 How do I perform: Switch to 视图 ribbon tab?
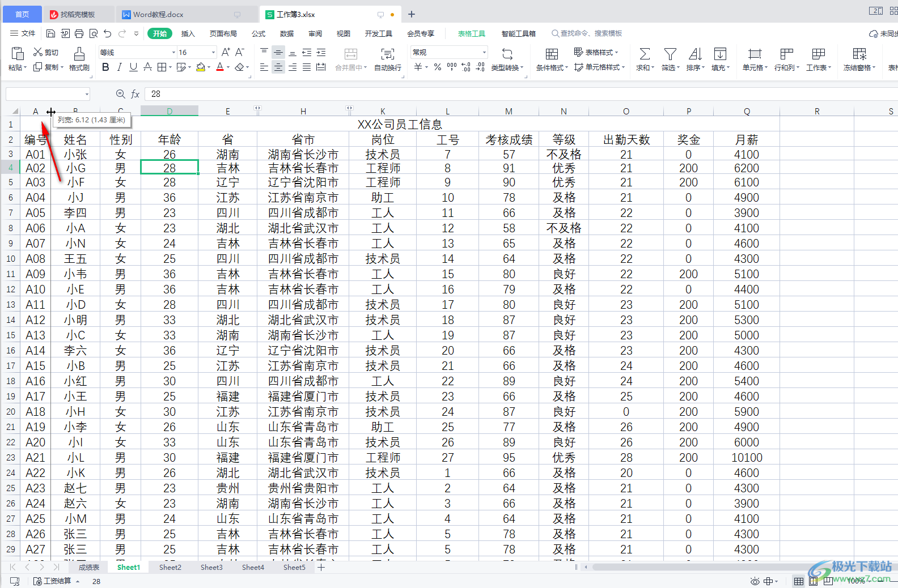click(344, 33)
